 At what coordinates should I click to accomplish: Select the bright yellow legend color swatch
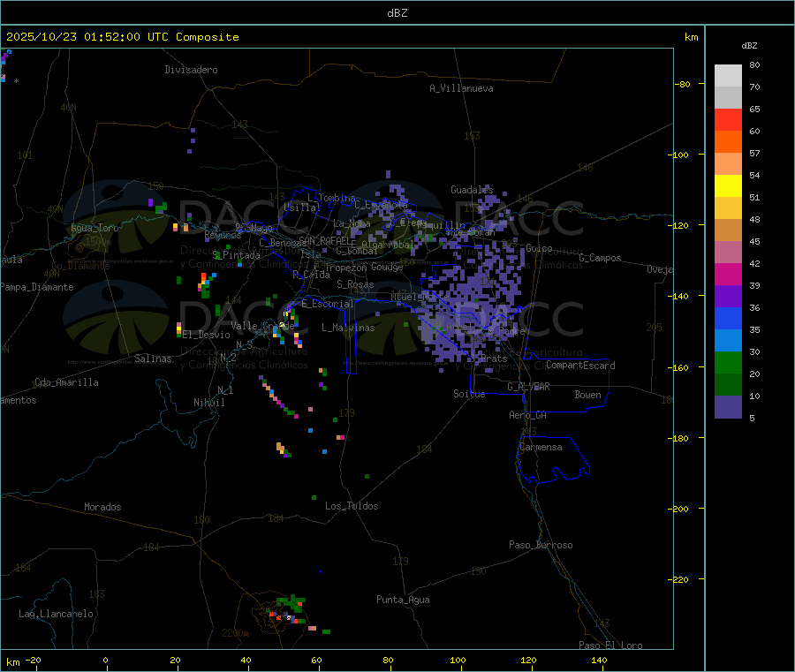pyautogui.click(x=728, y=186)
